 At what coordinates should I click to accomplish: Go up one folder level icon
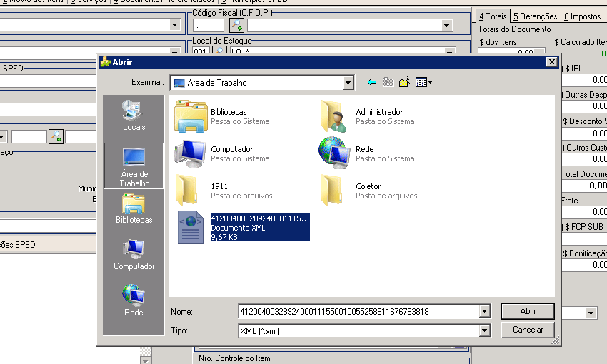pyautogui.click(x=388, y=82)
